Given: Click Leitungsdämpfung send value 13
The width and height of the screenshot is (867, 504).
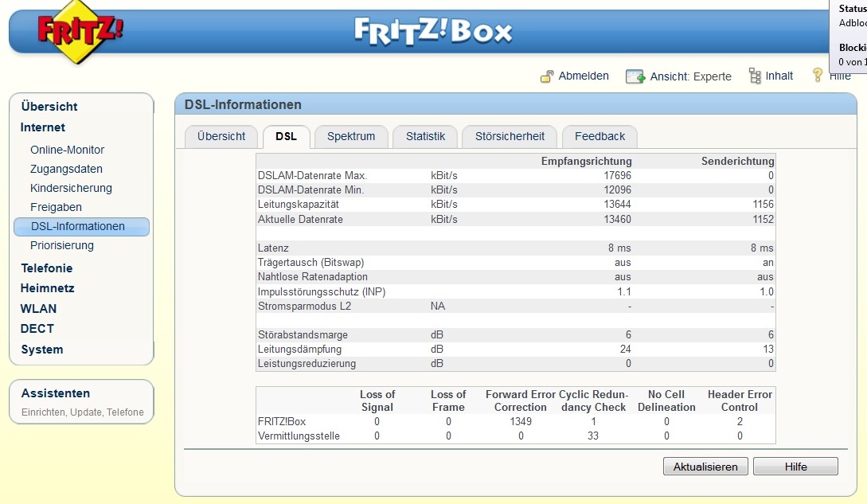Looking at the screenshot, I should click(x=768, y=349).
